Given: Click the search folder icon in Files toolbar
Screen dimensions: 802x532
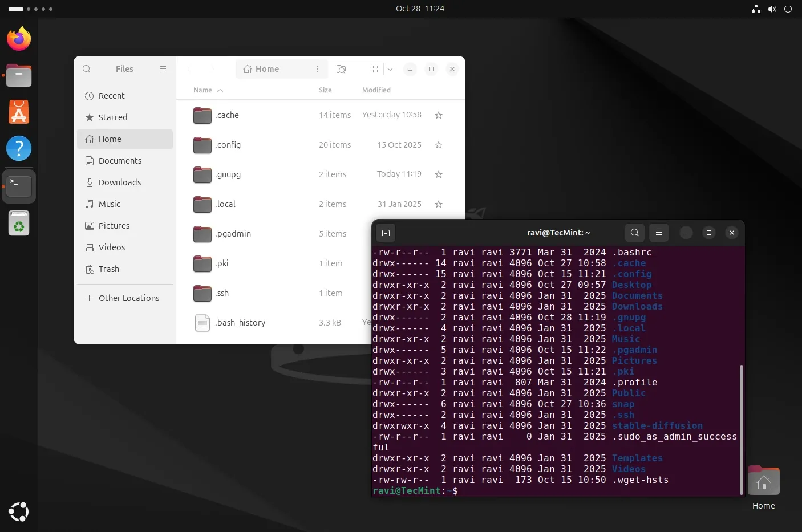Looking at the screenshot, I should pos(341,69).
